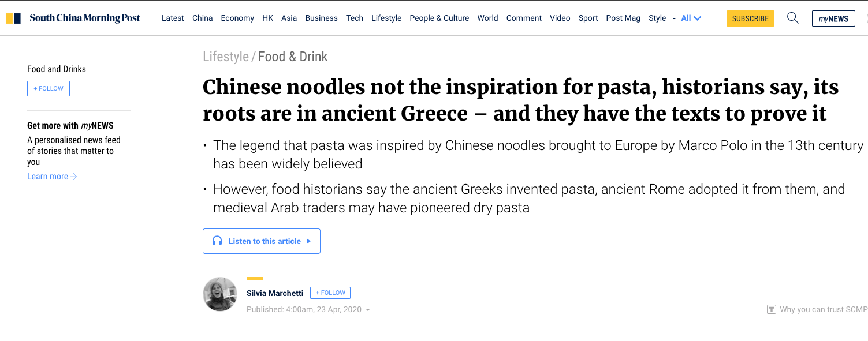Expand the published date arrow
This screenshot has width=868, height=341.
click(368, 310)
